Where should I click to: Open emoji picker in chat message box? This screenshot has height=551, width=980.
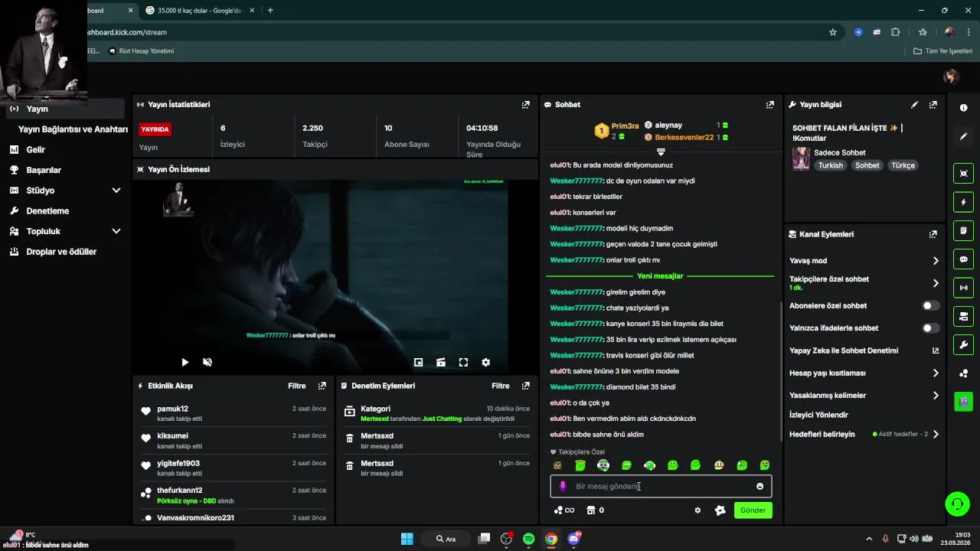click(759, 486)
